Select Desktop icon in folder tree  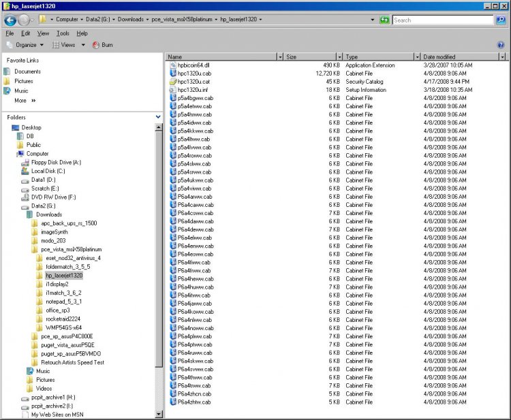click(x=15, y=127)
